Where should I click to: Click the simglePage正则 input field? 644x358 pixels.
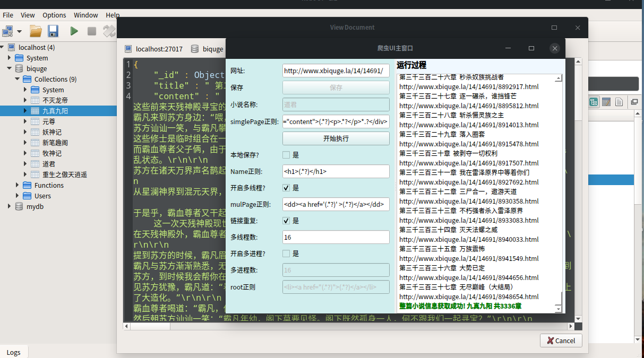pos(336,121)
